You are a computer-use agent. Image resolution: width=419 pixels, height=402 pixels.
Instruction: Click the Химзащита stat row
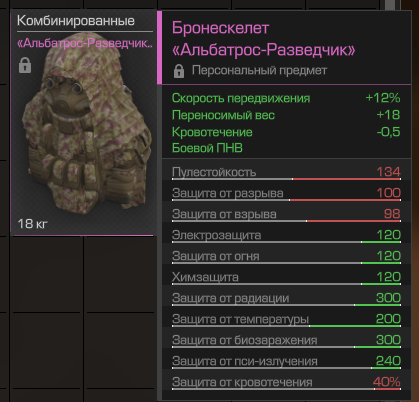286,278
